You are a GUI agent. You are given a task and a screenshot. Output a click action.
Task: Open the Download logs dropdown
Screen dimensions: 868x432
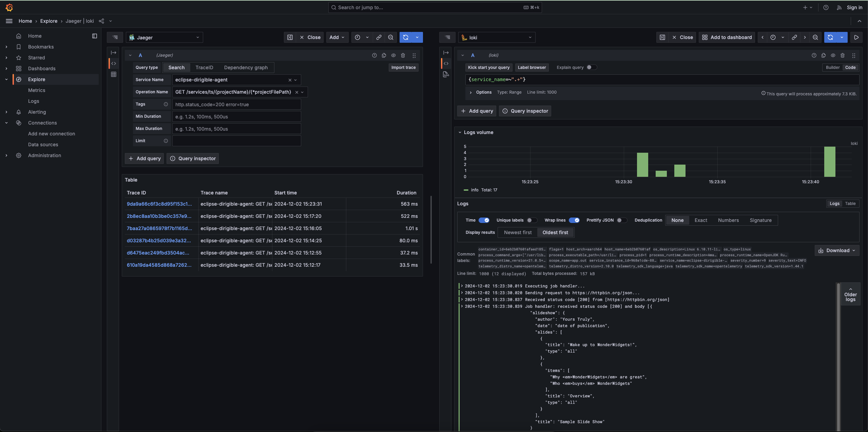click(837, 250)
